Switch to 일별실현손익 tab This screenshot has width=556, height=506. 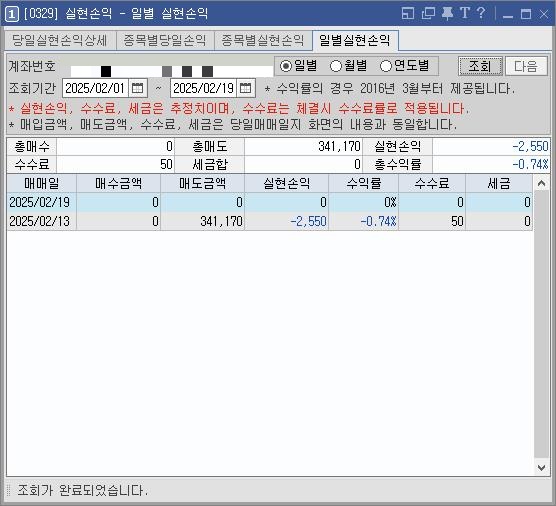pos(355,40)
